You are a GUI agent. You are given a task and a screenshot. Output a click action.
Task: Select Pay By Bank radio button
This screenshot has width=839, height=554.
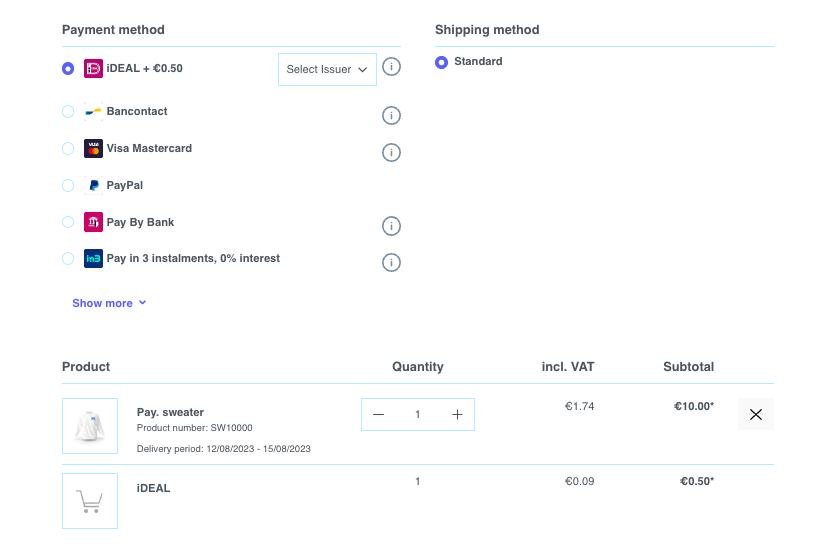[68, 222]
